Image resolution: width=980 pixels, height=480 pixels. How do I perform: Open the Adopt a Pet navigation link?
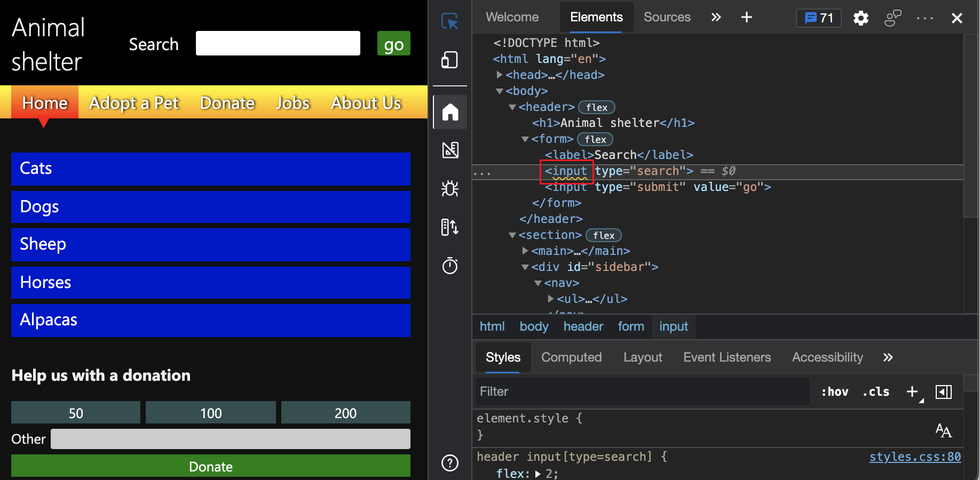(134, 102)
